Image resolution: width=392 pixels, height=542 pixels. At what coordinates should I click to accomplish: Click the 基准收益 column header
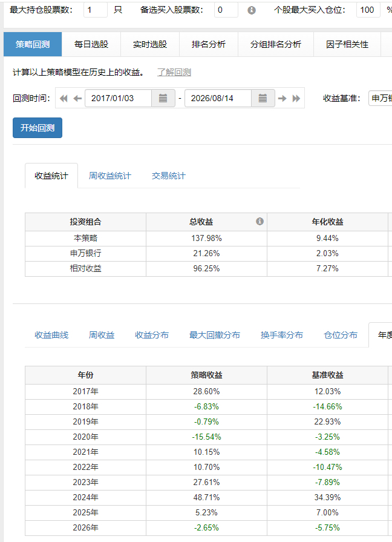327,375
